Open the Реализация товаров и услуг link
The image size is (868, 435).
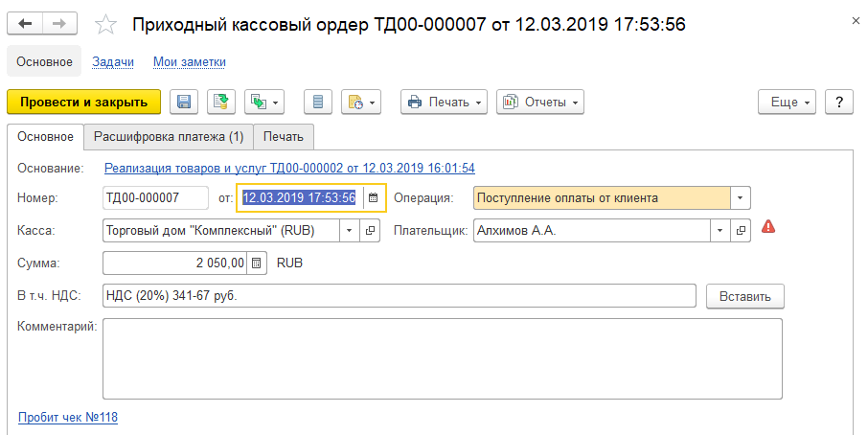[x=289, y=168]
